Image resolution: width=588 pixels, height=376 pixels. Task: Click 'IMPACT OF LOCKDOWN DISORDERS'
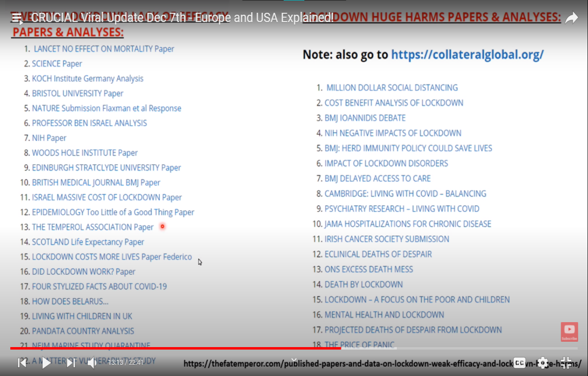pos(386,164)
